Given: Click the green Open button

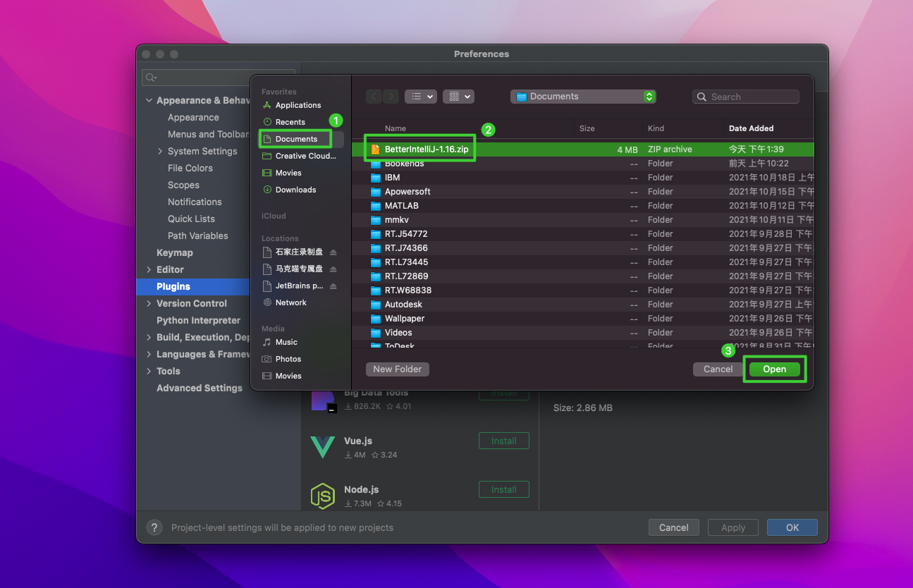Looking at the screenshot, I should tap(774, 369).
